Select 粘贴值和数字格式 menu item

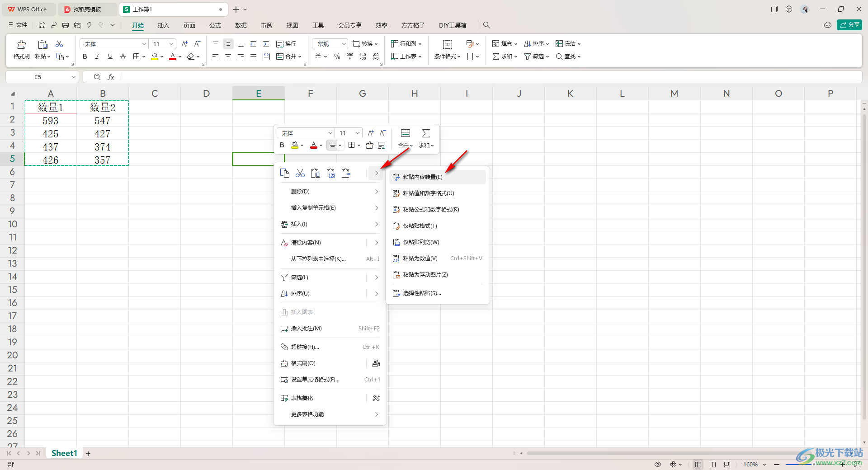click(437, 193)
